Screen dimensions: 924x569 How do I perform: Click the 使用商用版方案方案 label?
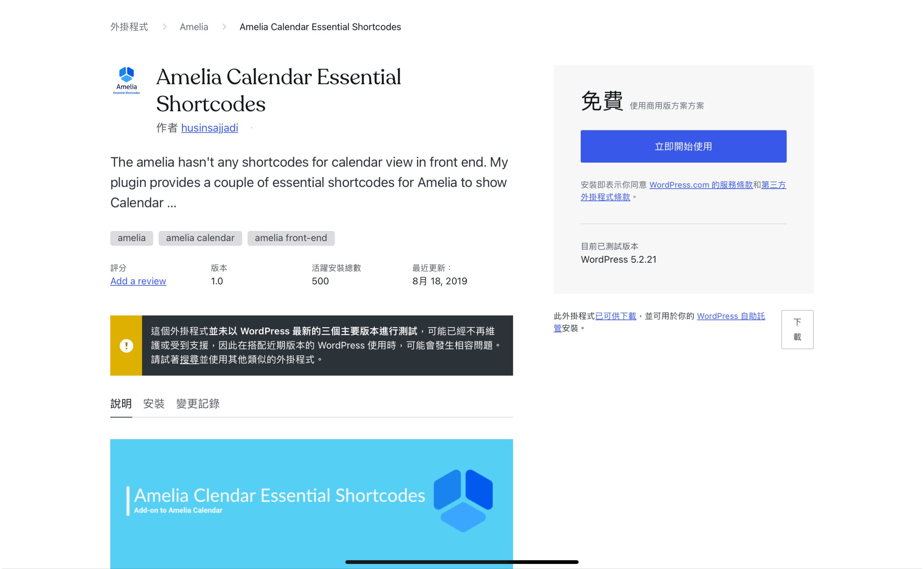coord(667,106)
